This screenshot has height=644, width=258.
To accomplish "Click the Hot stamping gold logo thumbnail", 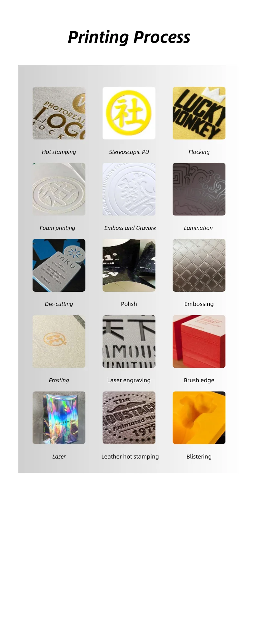I will point(59,113).
